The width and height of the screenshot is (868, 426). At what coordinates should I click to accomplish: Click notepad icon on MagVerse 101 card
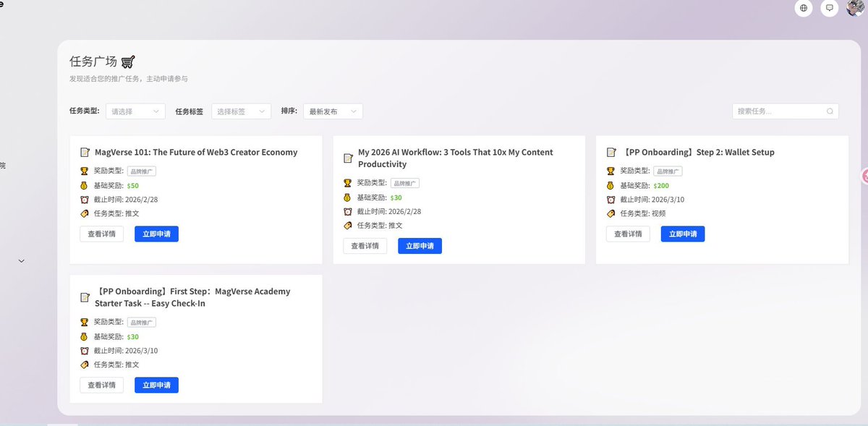click(85, 153)
